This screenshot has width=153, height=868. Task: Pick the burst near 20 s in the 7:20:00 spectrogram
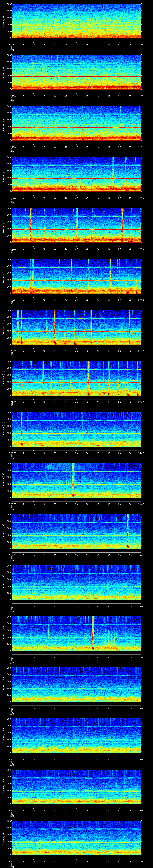tap(55, 327)
